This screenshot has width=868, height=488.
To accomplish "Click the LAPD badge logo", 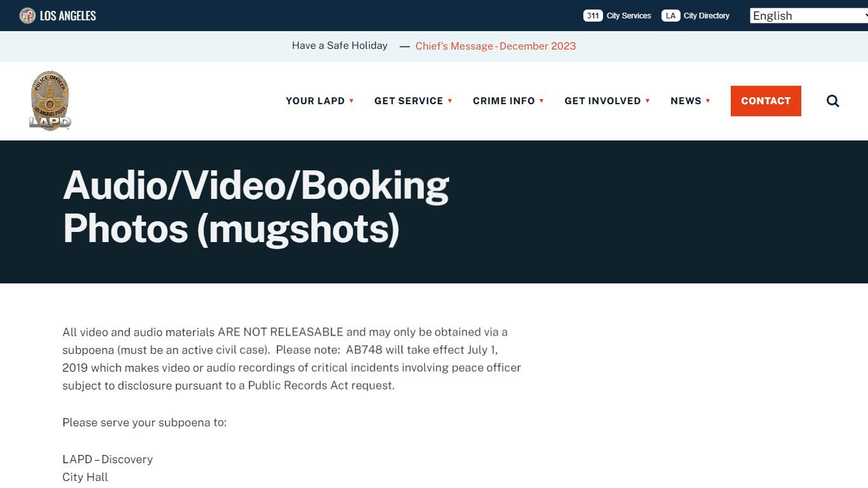I will (50, 100).
